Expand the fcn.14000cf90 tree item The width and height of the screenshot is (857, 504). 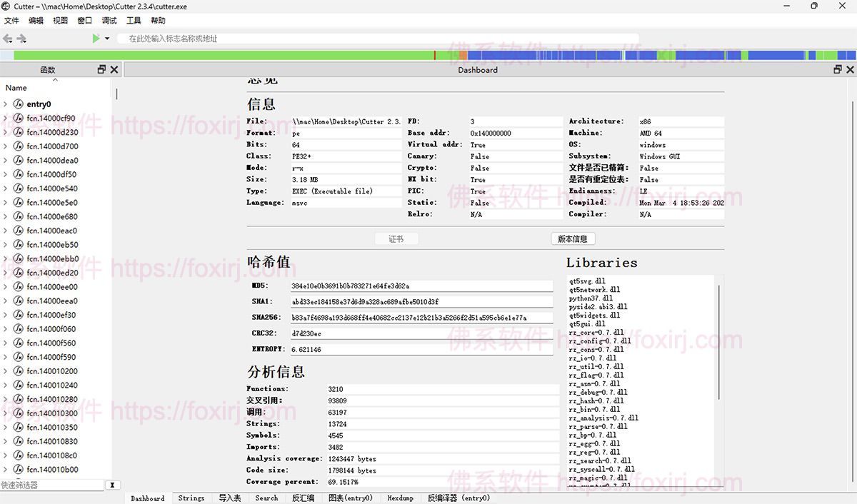(x=6, y=119)
